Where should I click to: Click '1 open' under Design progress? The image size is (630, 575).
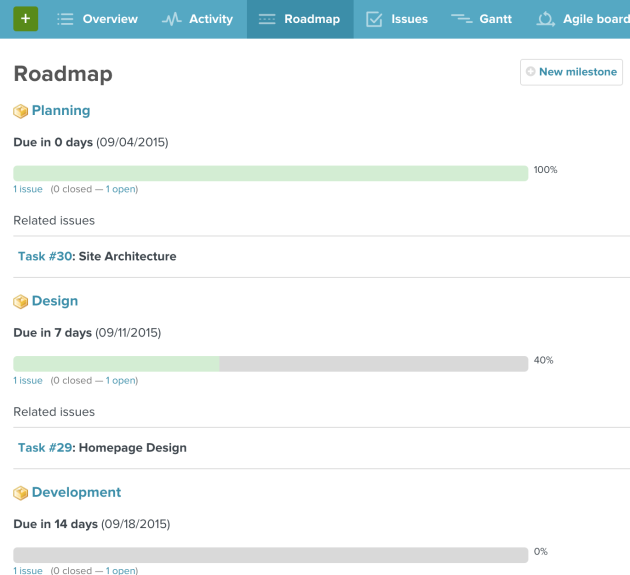[121, 381]
